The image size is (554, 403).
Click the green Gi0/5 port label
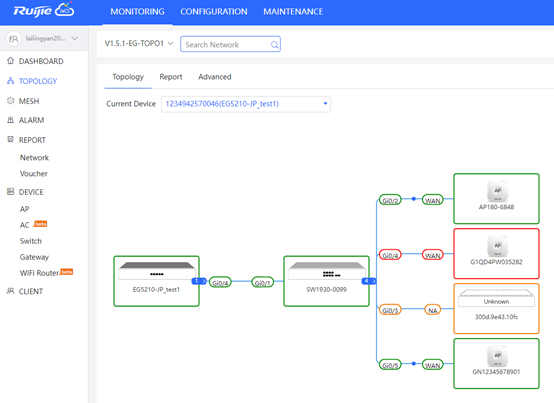pyautogui.click(x=390, y=365)
